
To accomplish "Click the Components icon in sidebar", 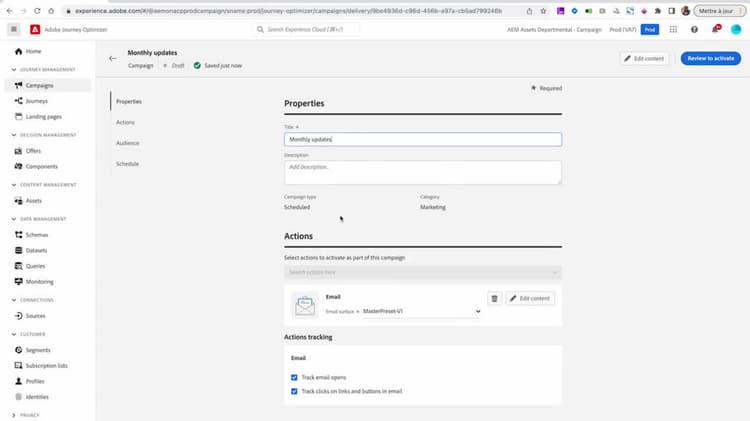I will coord(19,166).
